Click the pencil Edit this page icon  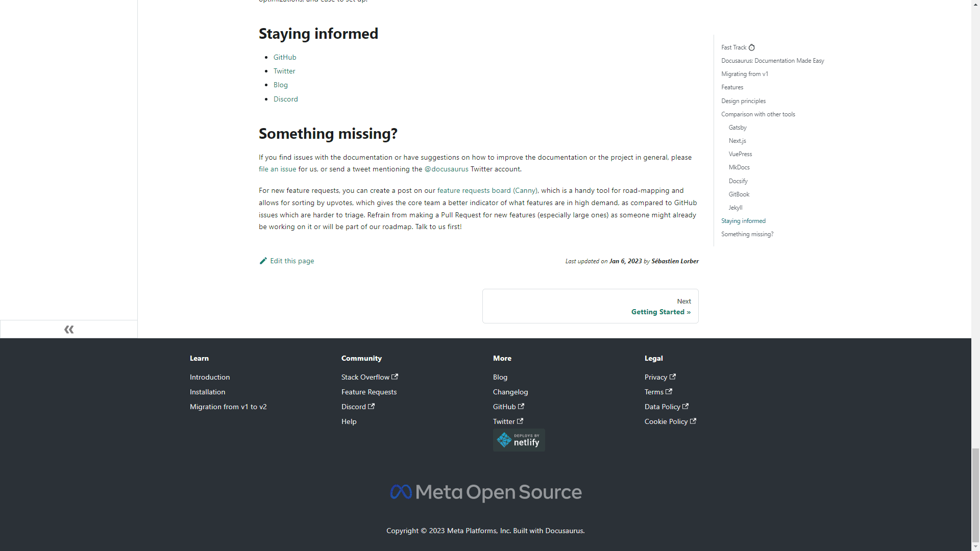click(x=263, y=260)
